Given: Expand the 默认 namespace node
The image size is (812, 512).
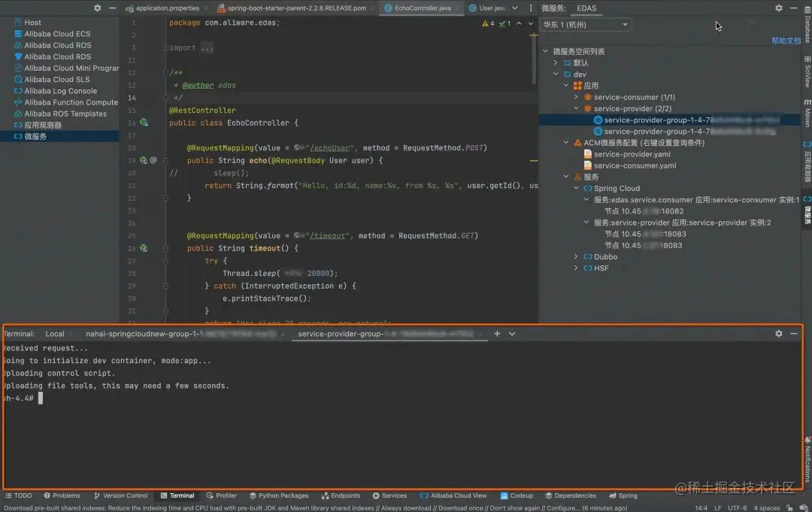Looking at the screenshot, I should [556, 62].
